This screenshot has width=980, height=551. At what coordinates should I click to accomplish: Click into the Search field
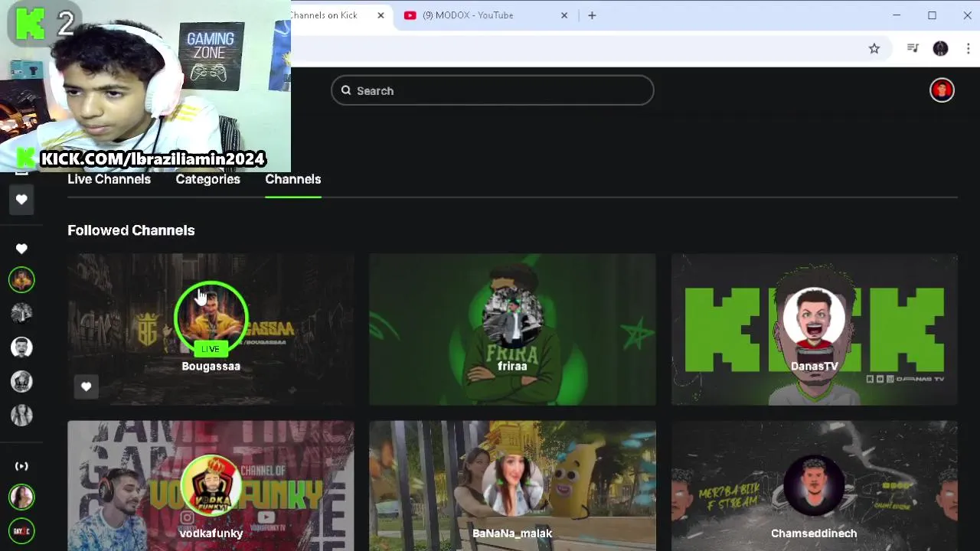[x=492, y=90]
